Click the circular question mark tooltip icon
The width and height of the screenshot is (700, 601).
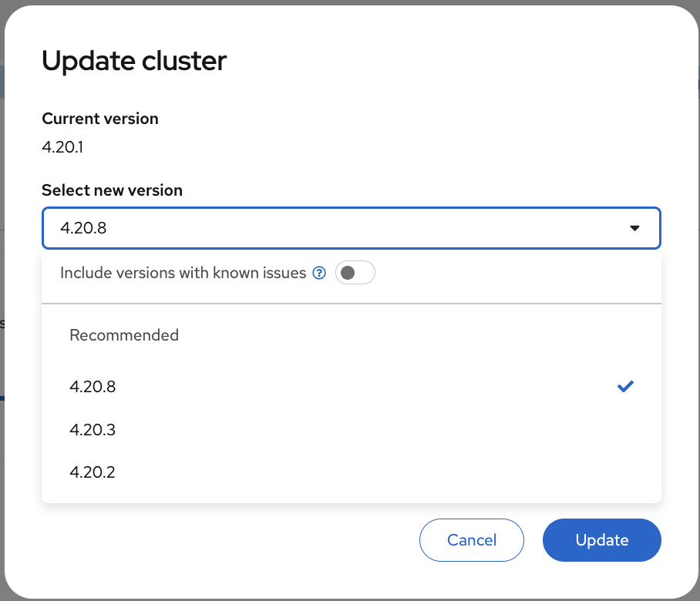pyautogui.click(x=318, y=273)
